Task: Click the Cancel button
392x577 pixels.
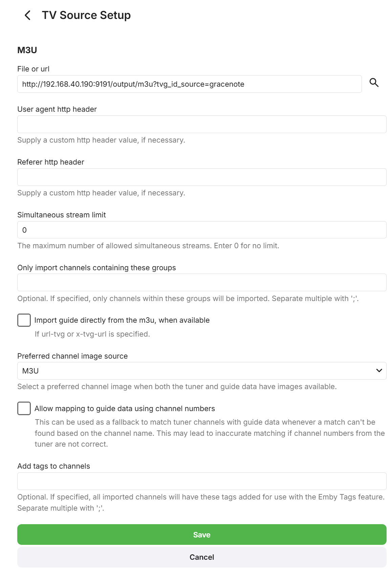Action: pos(202,557)
